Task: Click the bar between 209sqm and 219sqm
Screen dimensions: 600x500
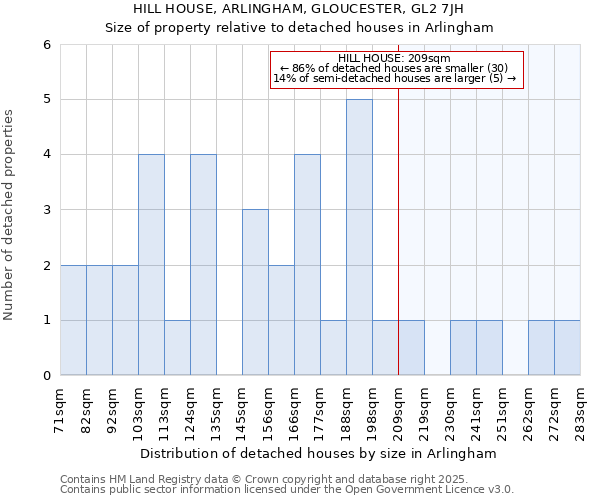Action: (411, 348)
